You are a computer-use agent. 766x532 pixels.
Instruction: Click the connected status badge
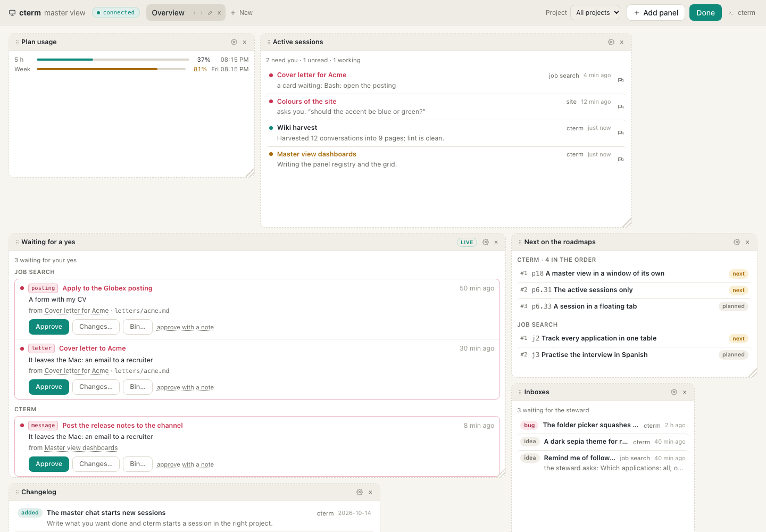point(116,13)
